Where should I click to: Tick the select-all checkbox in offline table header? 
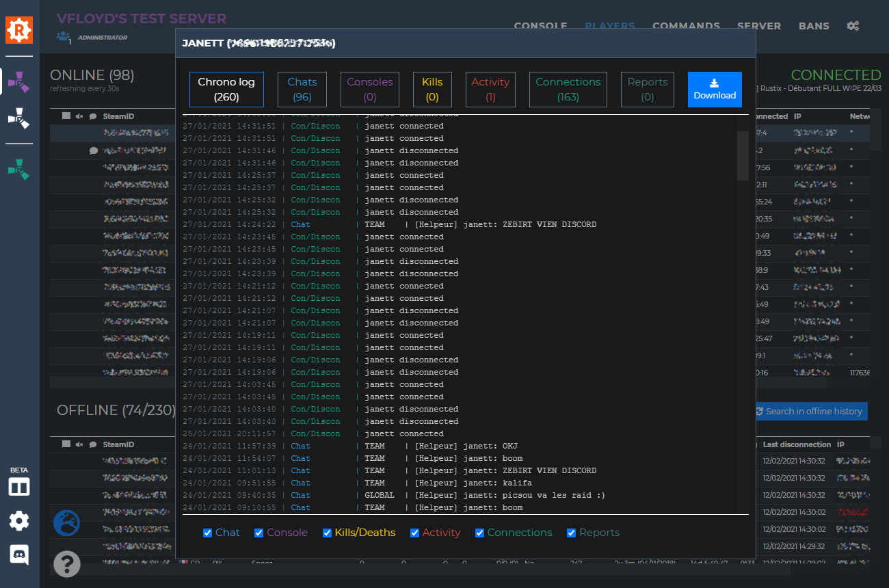click(x=66, y=444)
